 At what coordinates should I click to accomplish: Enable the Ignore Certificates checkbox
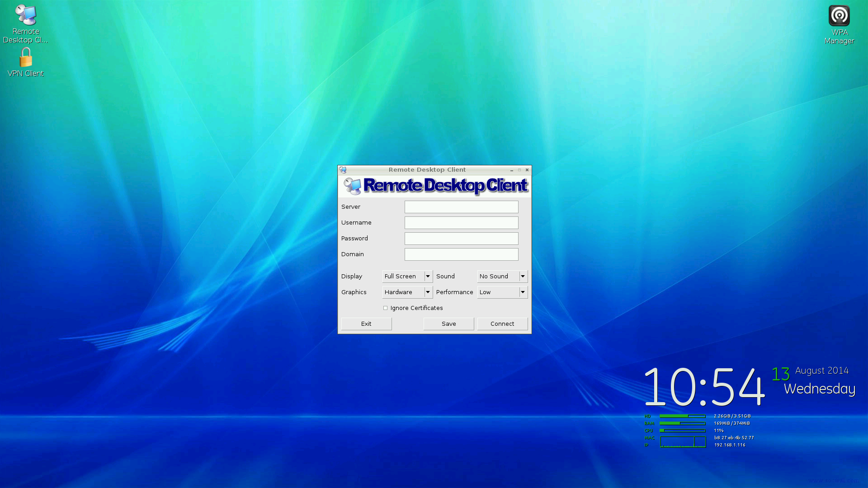[x=386, y=308]
